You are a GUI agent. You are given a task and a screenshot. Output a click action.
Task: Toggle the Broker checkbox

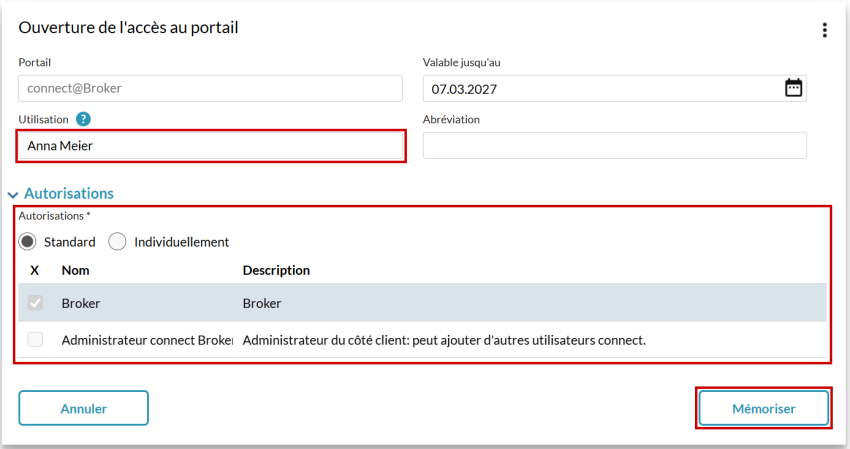pos(35,303)
